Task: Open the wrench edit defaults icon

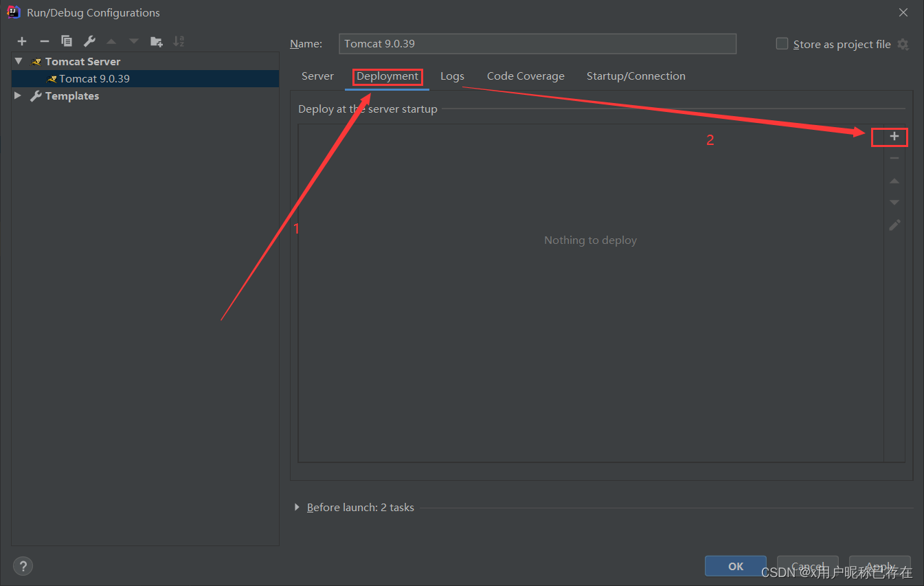Action: pyautogui.click(x=89, y=41)
